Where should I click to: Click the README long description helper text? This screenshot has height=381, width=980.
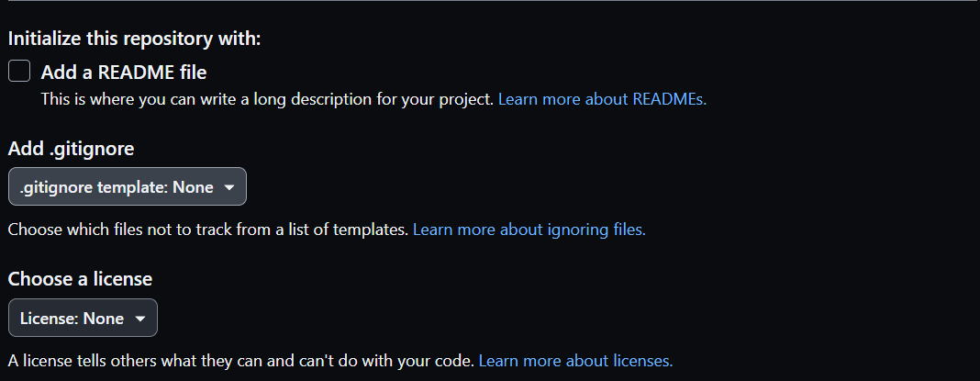[x=268, y=99]
